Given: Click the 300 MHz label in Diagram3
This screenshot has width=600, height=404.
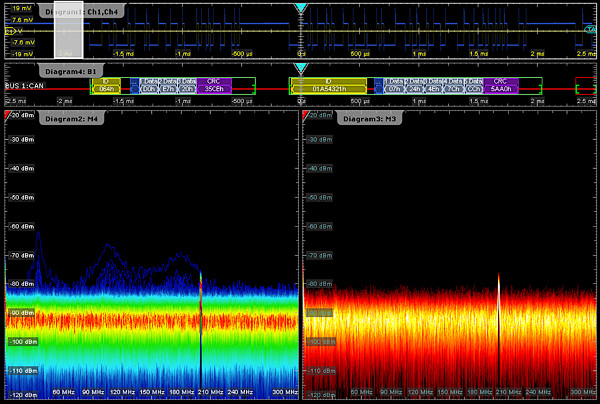Looking at the screenshot, I should click(x=583, y=392).
